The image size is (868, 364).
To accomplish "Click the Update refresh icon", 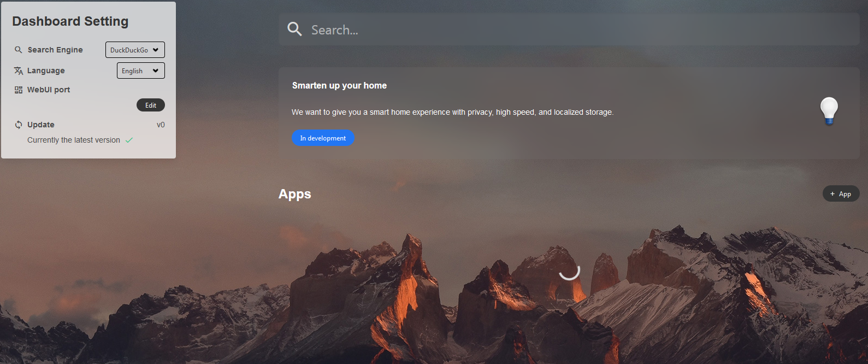I will click(19, 125).
